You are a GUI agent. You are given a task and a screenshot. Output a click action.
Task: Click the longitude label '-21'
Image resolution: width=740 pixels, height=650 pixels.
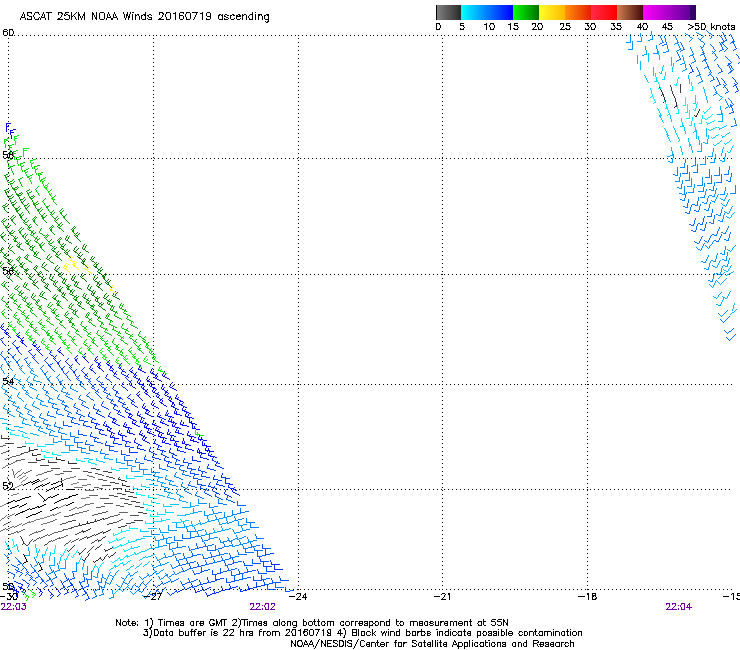[442, 596]
